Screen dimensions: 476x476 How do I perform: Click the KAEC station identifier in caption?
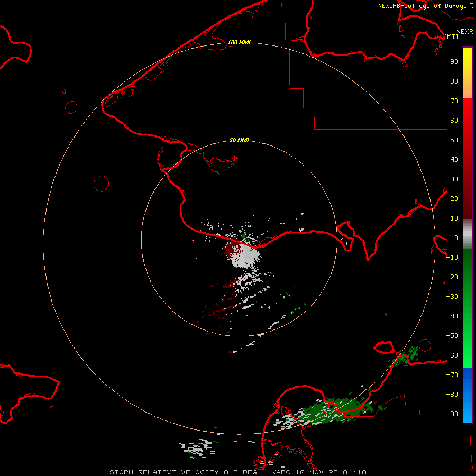tap(281, 472)
